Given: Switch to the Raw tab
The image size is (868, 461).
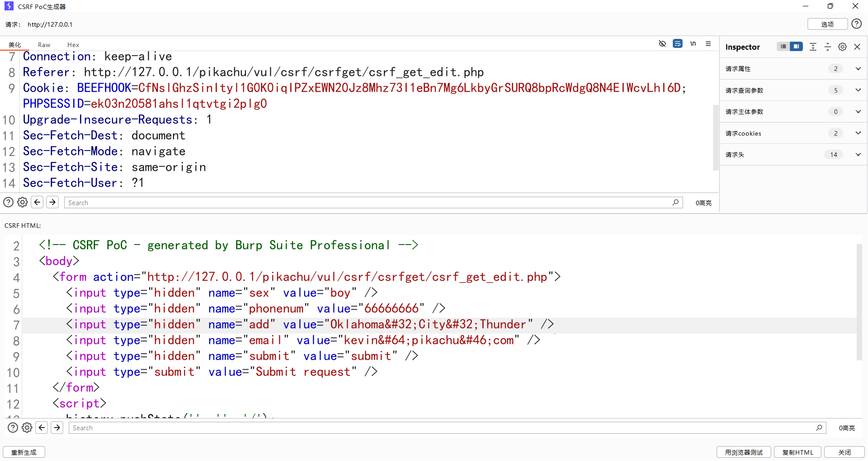Looking at the screenshot, I should (44, 45).
